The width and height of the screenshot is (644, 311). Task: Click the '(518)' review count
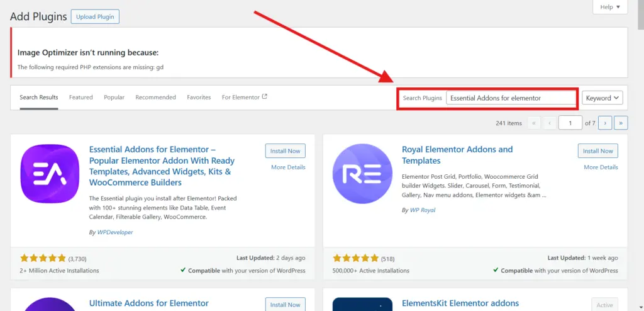(x=387, y=259)
